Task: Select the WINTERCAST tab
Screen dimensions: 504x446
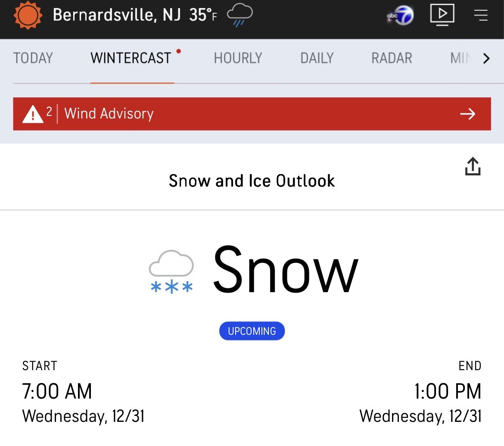Action: [x=131, y=58]
